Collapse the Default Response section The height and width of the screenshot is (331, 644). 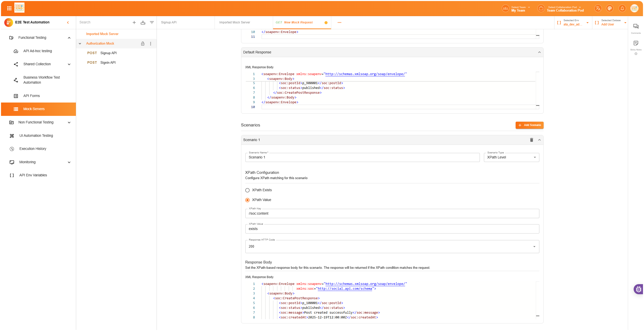(x=539, y=52)
